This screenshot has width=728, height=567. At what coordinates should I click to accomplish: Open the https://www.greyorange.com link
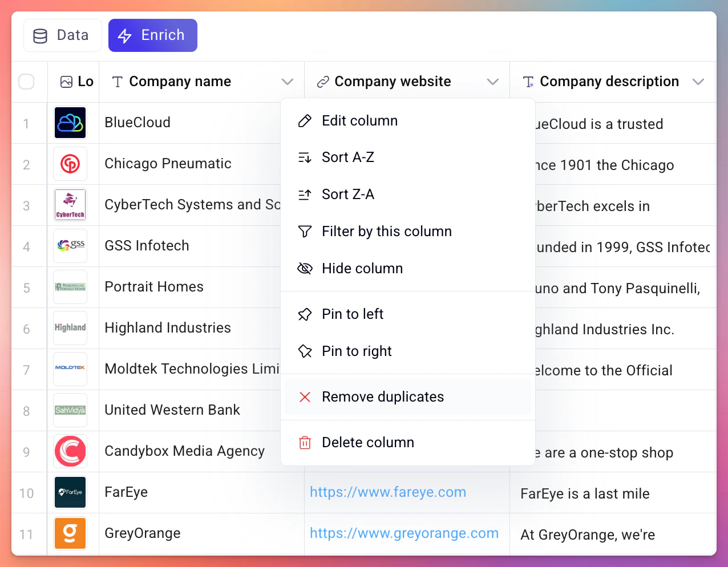(x=404, y=533)
